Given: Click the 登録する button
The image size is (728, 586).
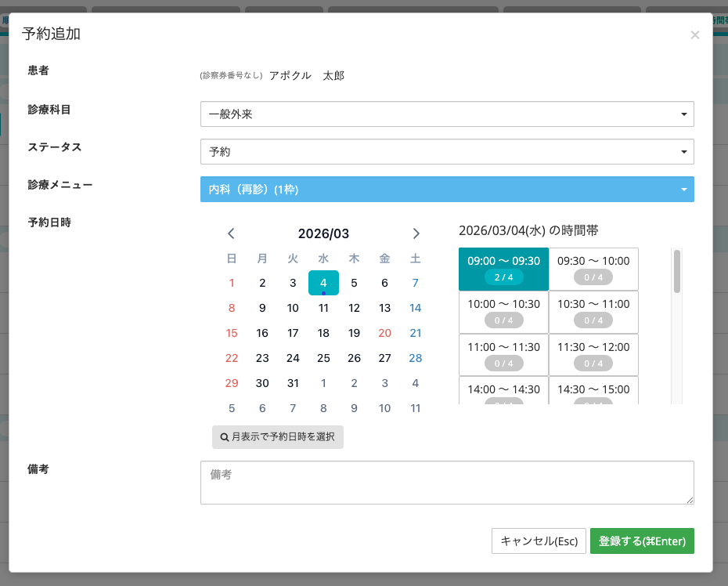Looking at the screenshot, I should [x=642, y=541].
